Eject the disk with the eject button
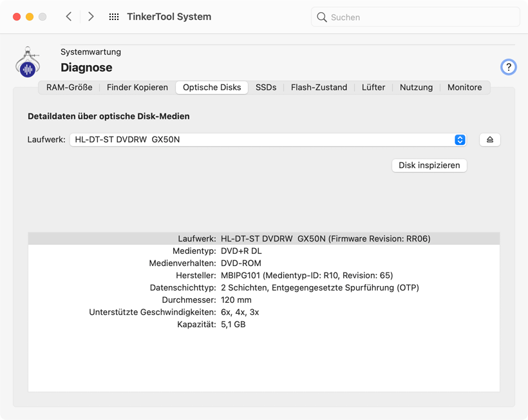This screenshot has width=528, height=420. pos(490,139)
